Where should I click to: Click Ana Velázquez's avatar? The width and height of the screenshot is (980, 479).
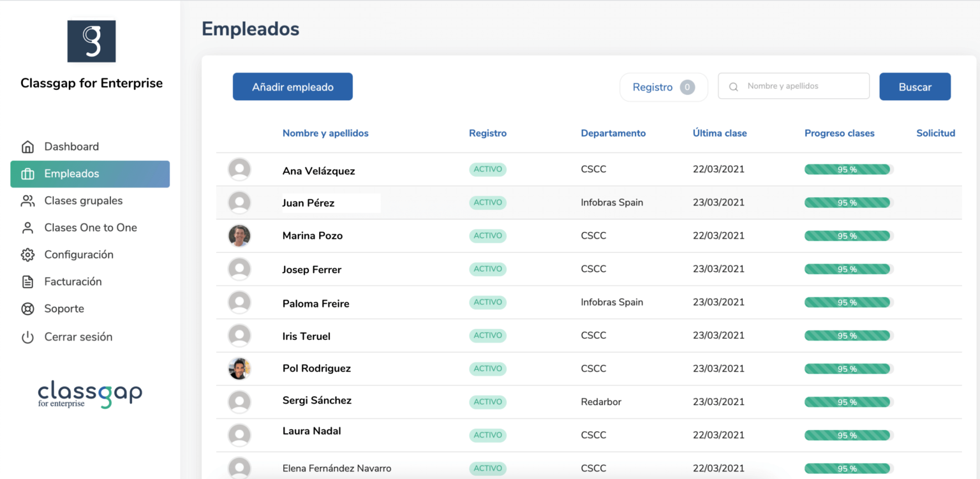[x=239, y=170]
